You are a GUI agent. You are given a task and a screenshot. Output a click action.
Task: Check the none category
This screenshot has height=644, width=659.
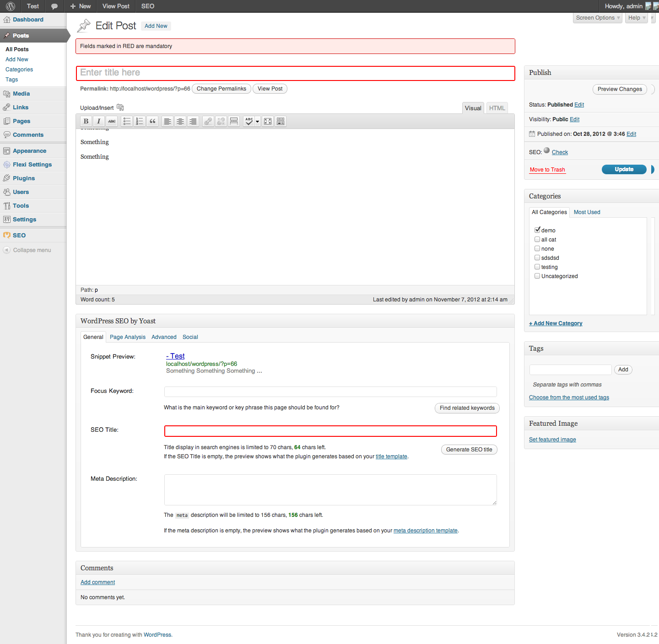537,248
